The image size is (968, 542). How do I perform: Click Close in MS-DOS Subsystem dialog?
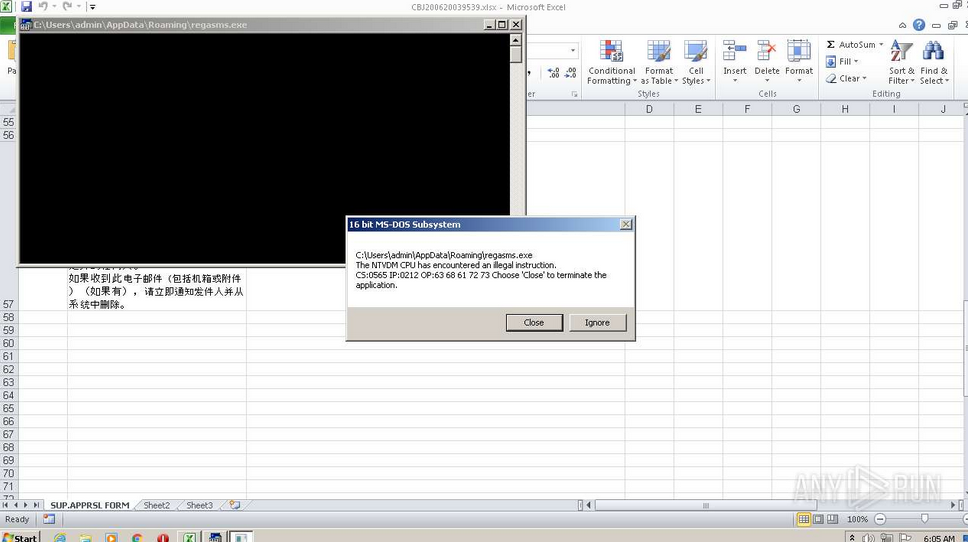click(x=534, y=322)
